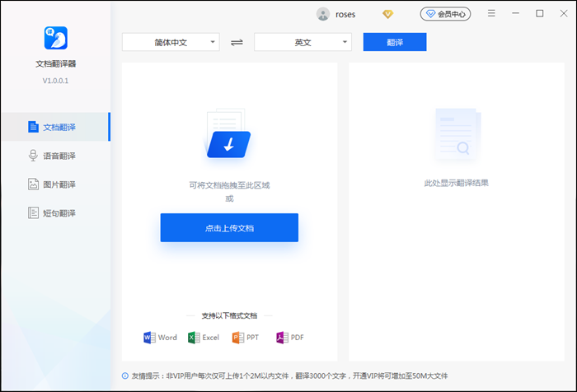This screenshot has height=392, width=577.
Task: Close the translator window
Action: coord(564,14)
